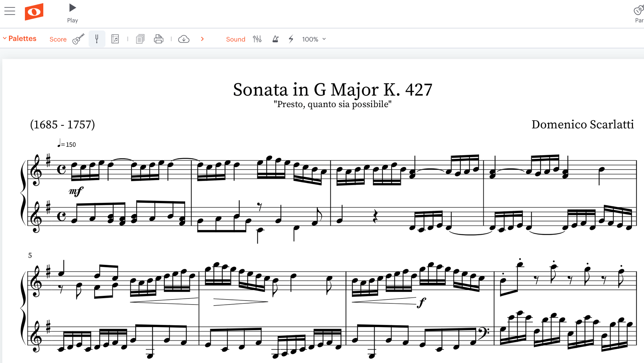Open the Parts guitar icon at top right
This screenshot has width=644, height=363.
pos(639,13)
